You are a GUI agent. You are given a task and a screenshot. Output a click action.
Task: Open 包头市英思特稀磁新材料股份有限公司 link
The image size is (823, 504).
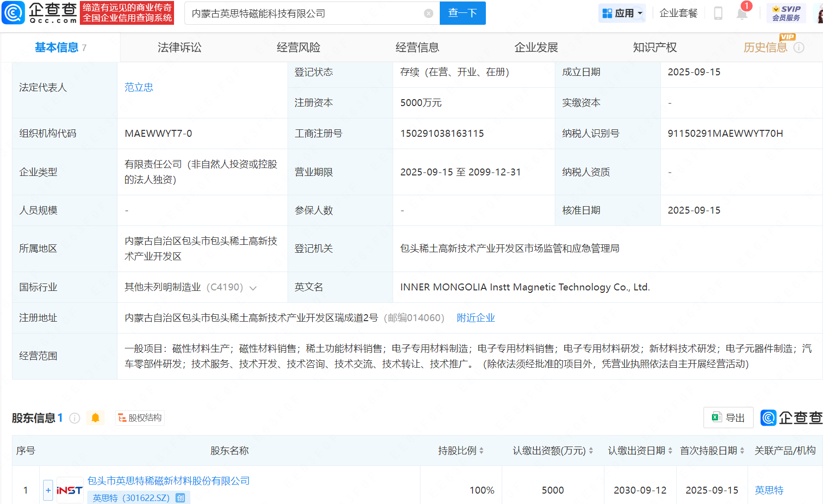(169, 481)
